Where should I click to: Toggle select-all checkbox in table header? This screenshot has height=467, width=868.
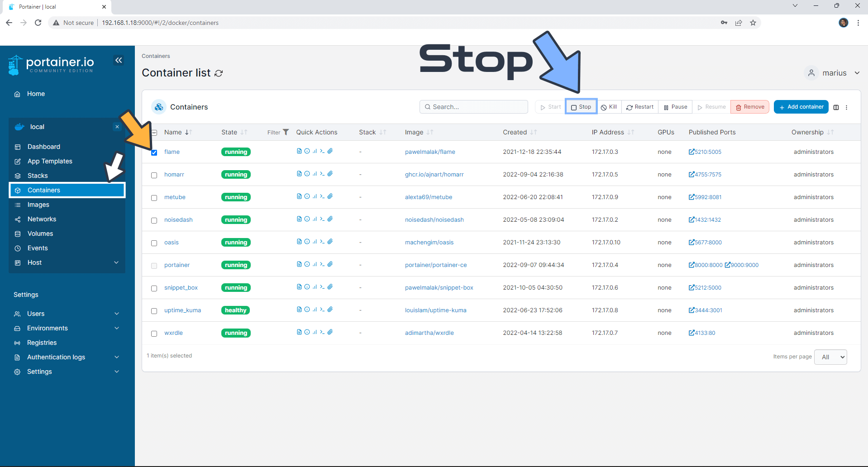pyautogui.click(x=154, y=133)
